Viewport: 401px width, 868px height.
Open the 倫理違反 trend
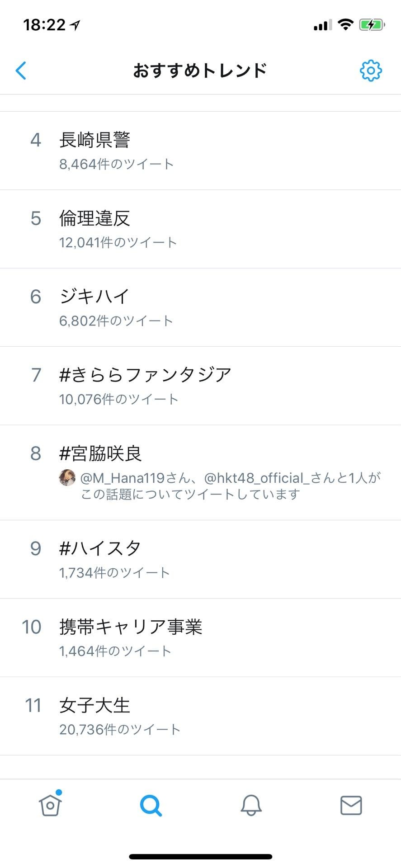click(x=95, y=219)
